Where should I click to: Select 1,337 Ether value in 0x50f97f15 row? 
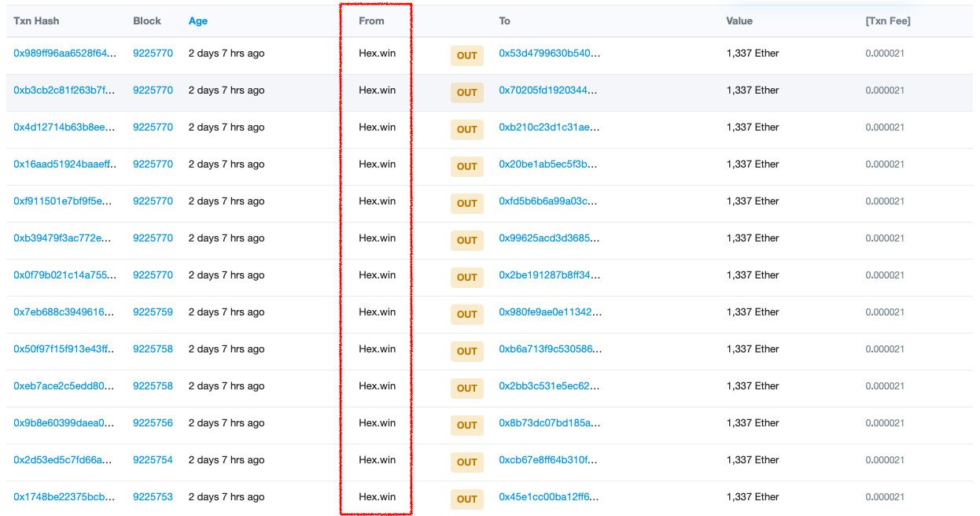(x=753, y=349)
